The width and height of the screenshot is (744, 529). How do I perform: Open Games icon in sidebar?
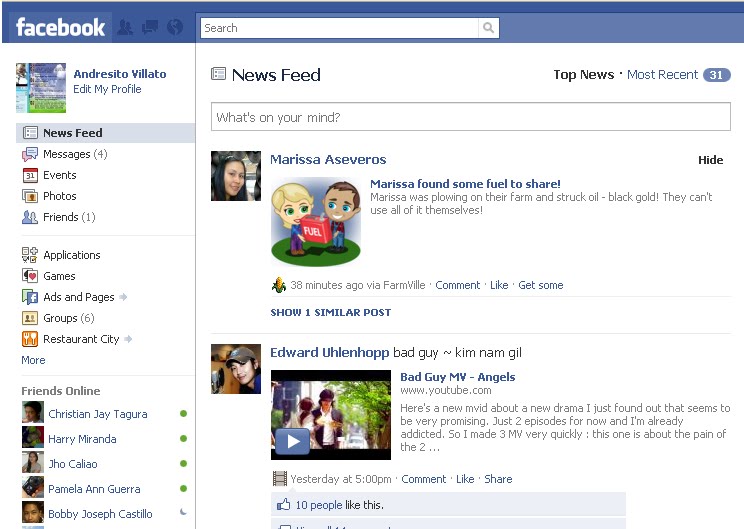click(x=30, y=276)
